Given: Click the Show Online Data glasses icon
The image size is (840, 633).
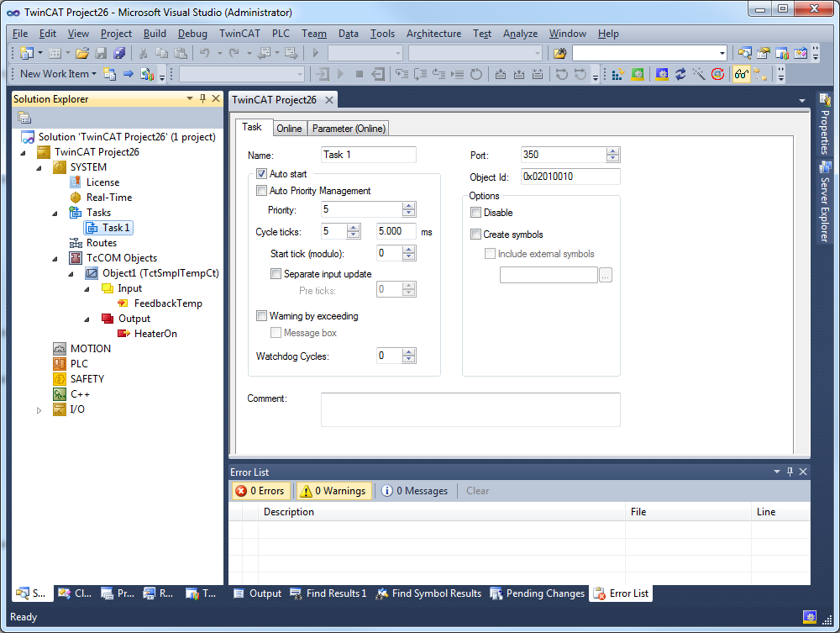Looking at the screenshot, I should click(742, 74).
